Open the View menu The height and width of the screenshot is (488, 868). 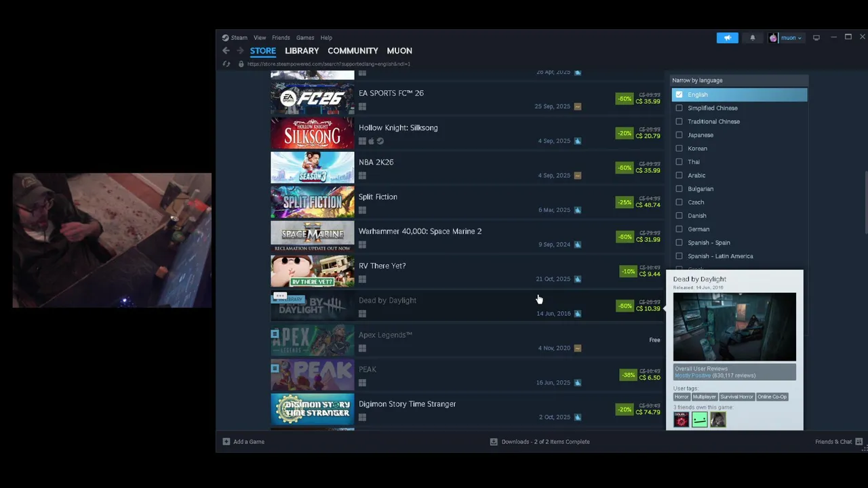(260, 38)
